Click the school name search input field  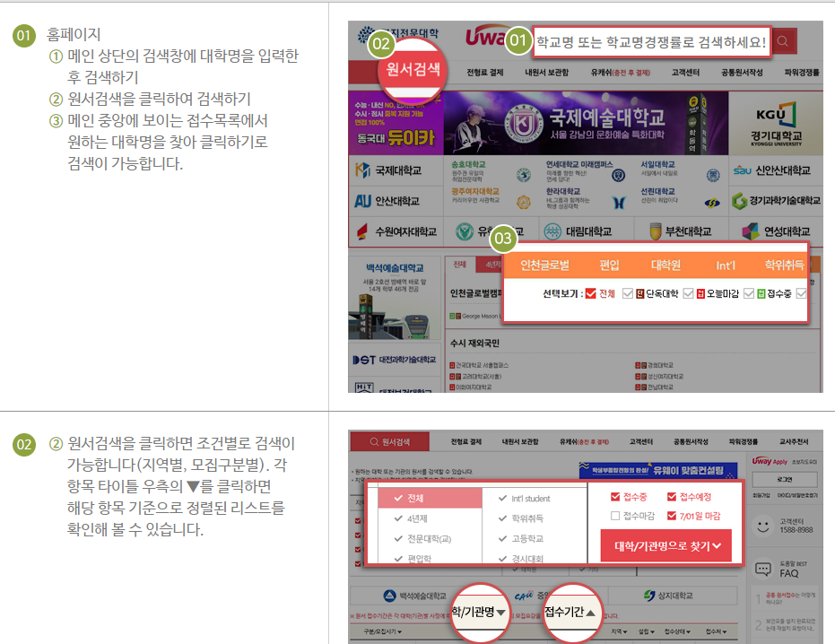[651, 41]
